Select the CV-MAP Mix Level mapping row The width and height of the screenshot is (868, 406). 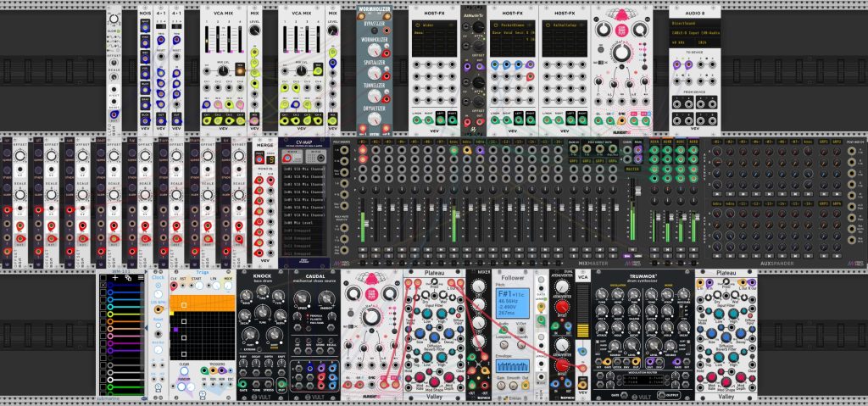pyautogui.click(x=304, y=222)
